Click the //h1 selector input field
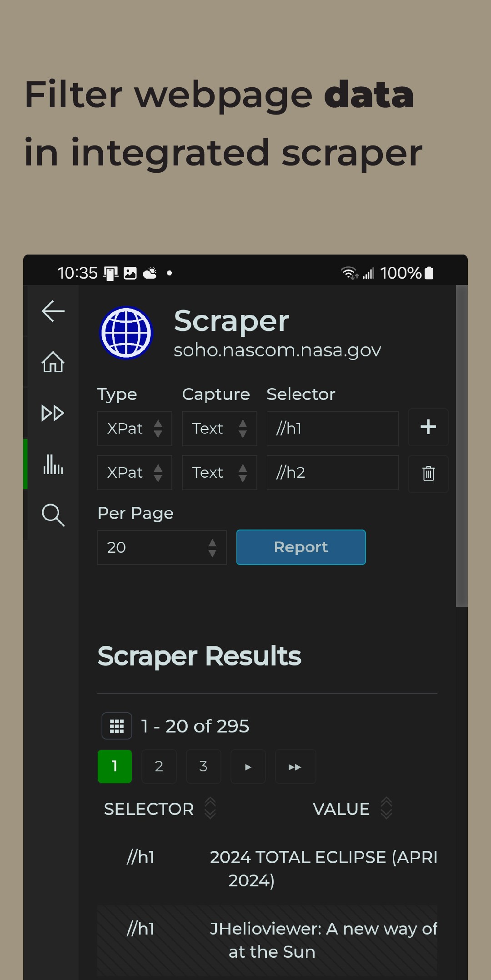 (332, 429)
